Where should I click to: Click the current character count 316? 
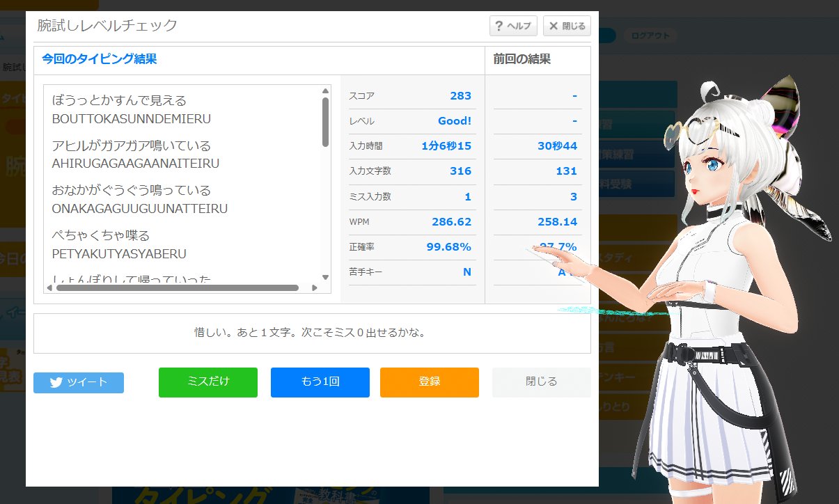[x=461, y=171]
